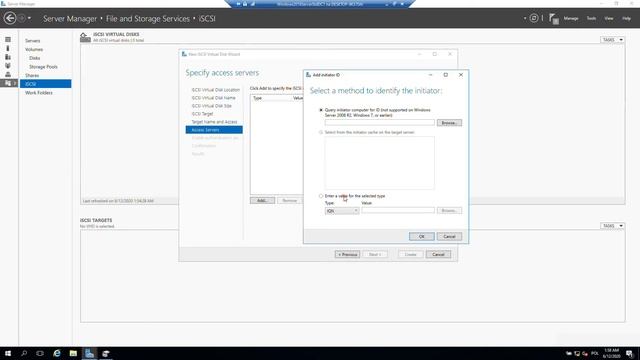The image size is (640, 360).
Task: Click the Value input field
Action: click(398, 210)
